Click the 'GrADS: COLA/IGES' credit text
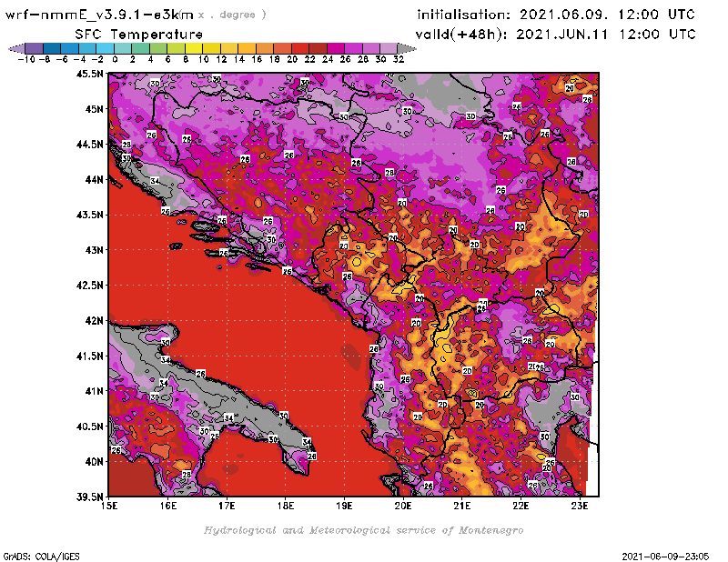The height and width of the screenshot is (562, 728). [41, 557]
